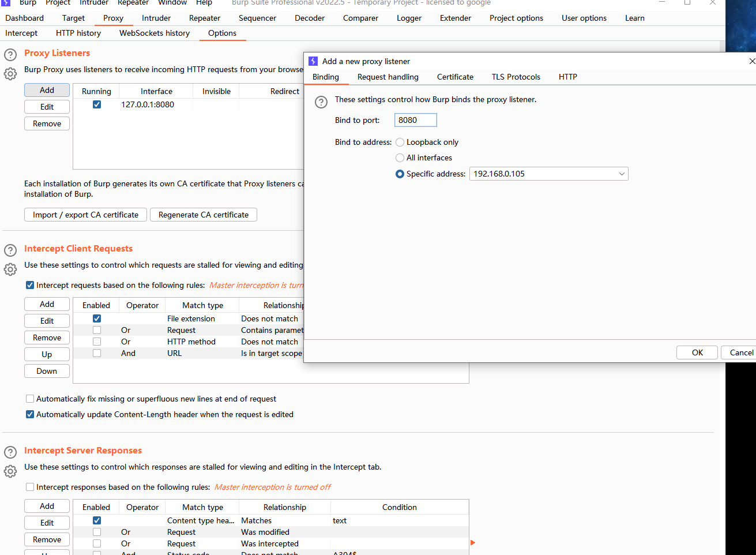Add a new Intercept Client Requests rule
The height and width of the screenshot is (555, 756).
(x=47, y=304)
